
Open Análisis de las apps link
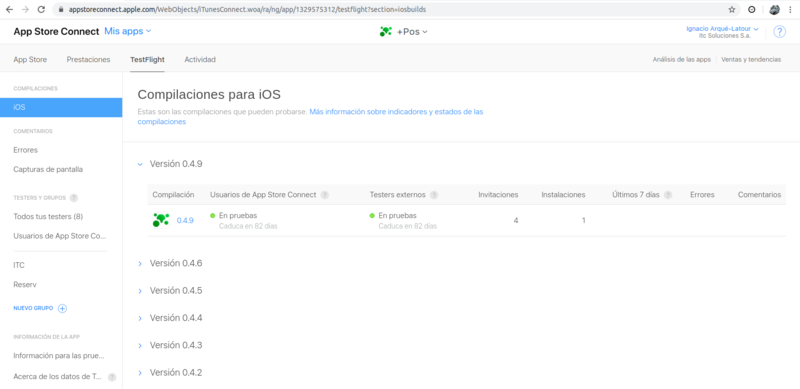682,59
